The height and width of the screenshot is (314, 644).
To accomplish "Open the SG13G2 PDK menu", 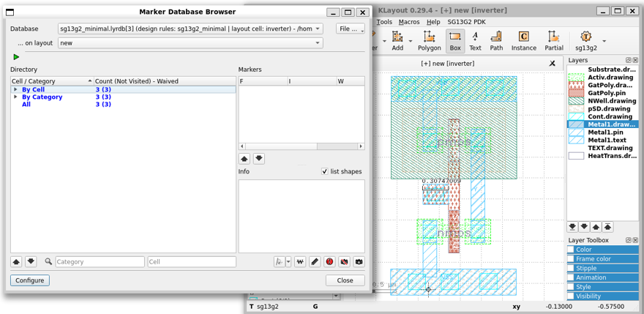I will click(x=466, y=22).
